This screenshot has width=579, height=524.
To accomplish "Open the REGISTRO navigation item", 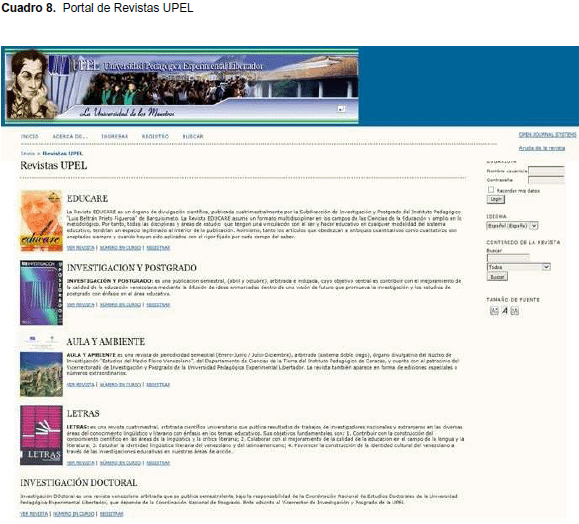I will 155,136.
